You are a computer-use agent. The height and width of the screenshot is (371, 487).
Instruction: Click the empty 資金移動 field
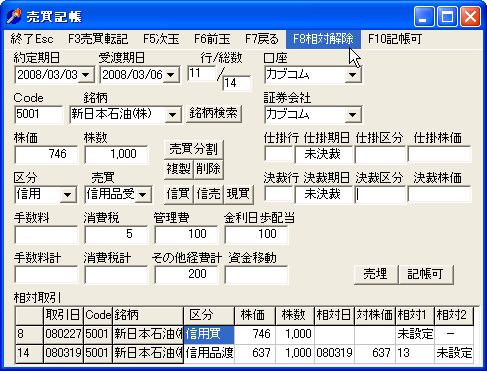click(x=256, y=275)
